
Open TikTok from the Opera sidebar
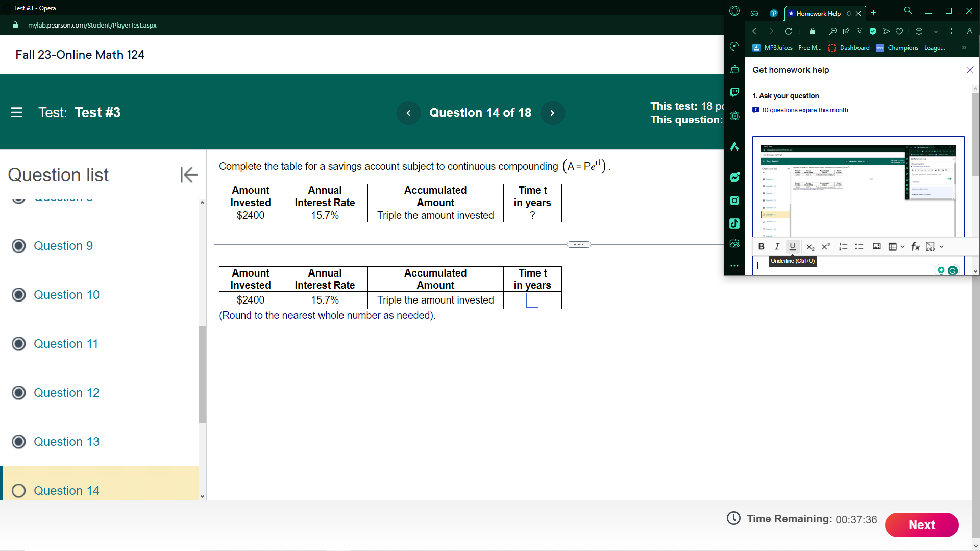[734, 223]
